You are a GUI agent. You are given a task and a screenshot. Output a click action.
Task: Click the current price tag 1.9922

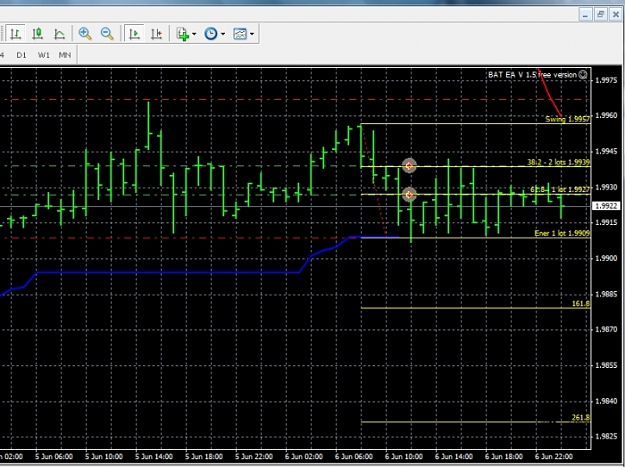tap(606, 206)
